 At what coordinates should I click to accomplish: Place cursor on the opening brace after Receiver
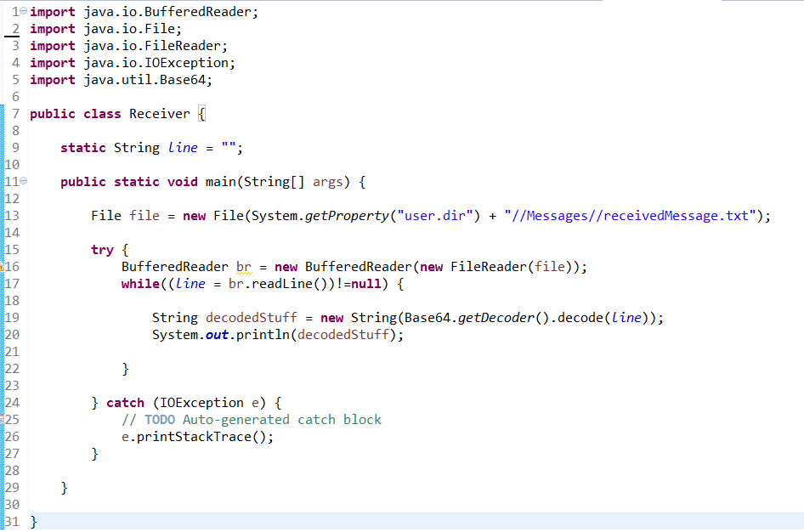202,114
